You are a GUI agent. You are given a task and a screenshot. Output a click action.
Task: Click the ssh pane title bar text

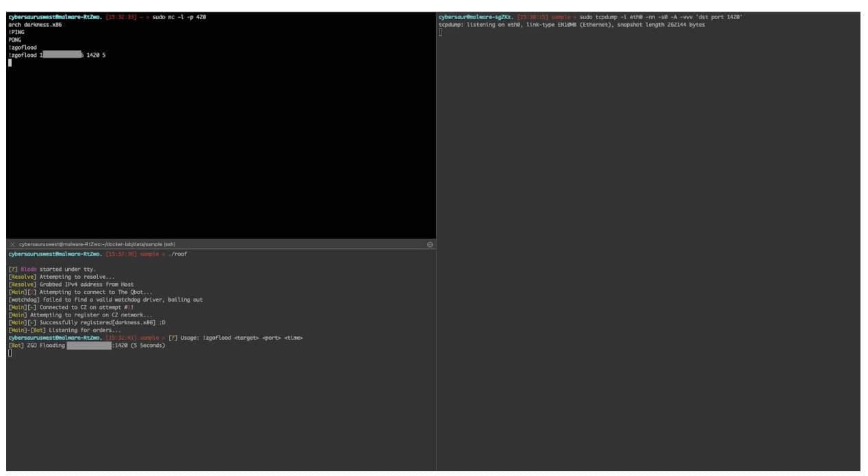tap(97, 244)
